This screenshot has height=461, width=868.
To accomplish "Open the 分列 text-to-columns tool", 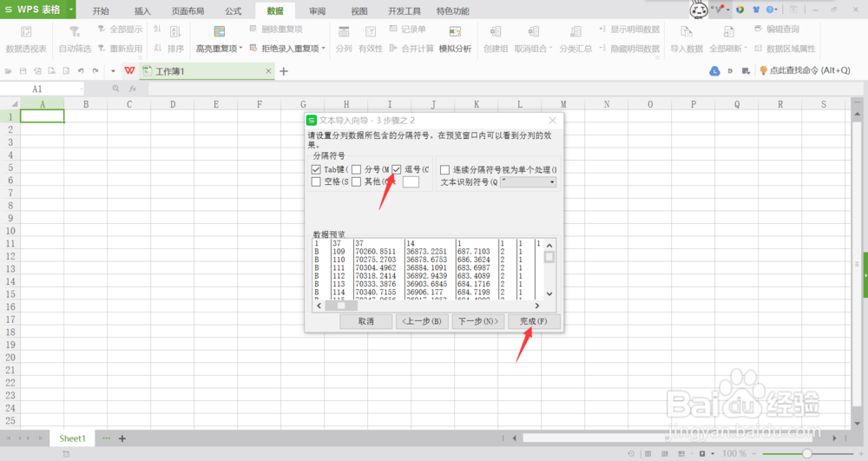I will (344, 39).
